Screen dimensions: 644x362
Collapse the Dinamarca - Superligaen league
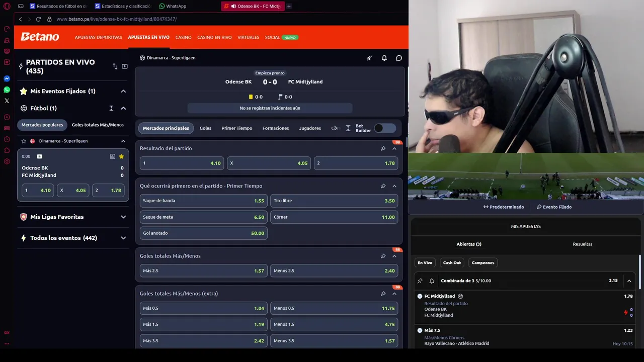point(123,141)
